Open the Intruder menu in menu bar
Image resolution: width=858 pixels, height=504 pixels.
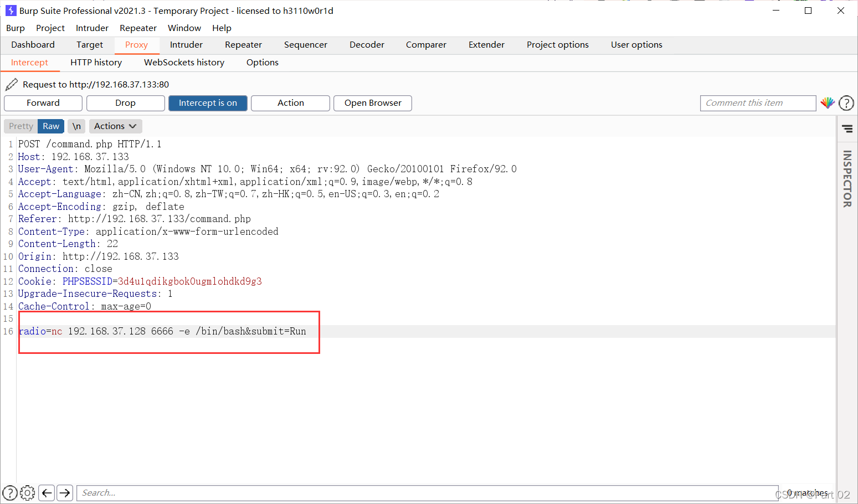[x=92, y=28]
